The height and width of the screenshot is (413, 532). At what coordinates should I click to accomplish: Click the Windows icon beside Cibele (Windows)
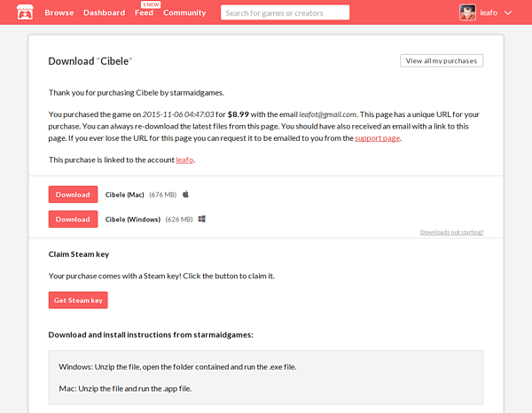[202, 219]
